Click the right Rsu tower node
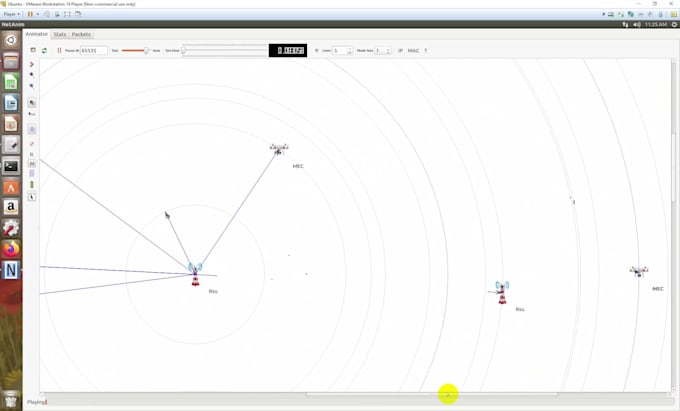Viewport: 680px width, 411px height. [x=502, y=292]
